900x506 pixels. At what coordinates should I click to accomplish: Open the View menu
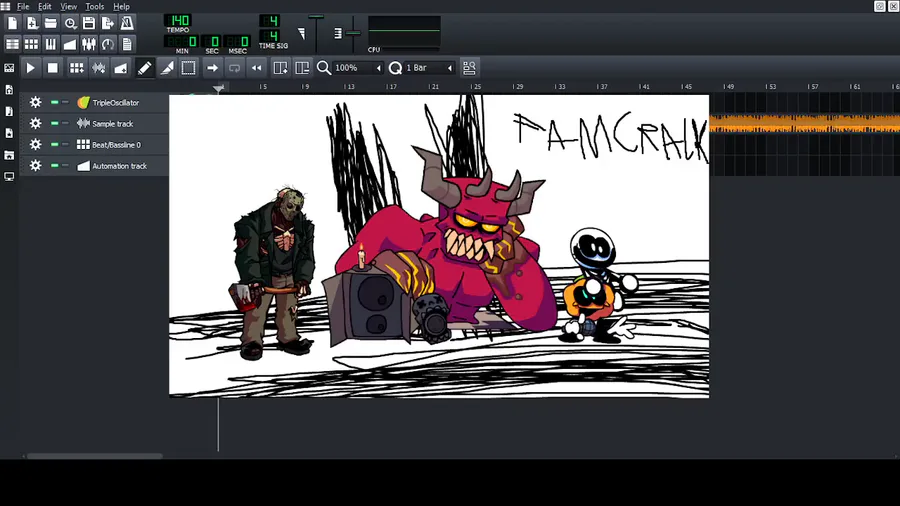click(68, 6)
